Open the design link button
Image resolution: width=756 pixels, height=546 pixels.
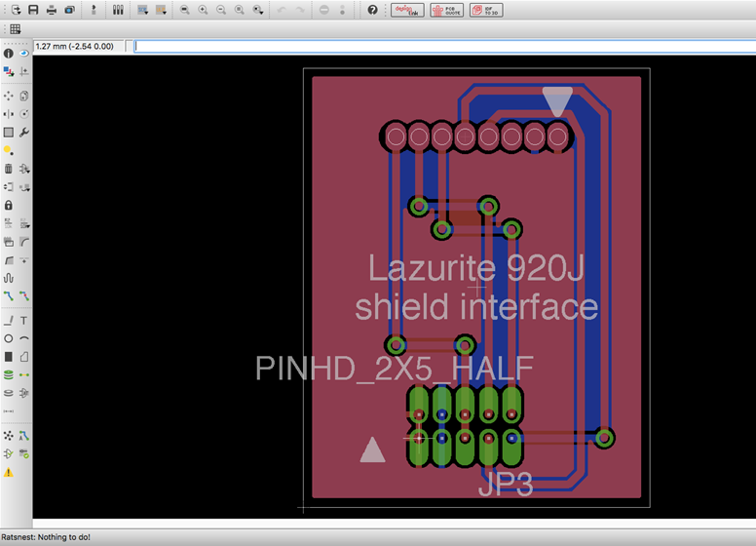[x=407, y=10]
